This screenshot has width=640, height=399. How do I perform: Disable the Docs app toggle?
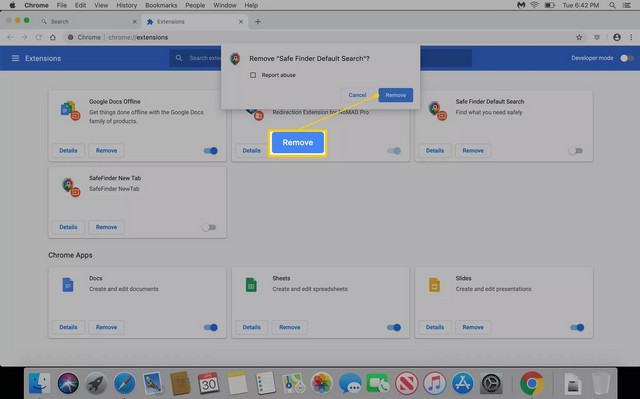[x=211, y=327]
